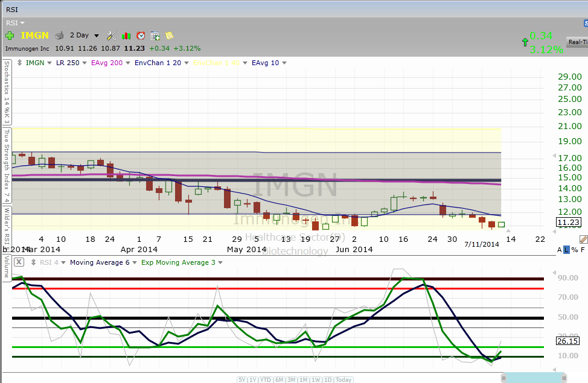Click the 6M time range button

pyautogui.click(x=279, y=379)
